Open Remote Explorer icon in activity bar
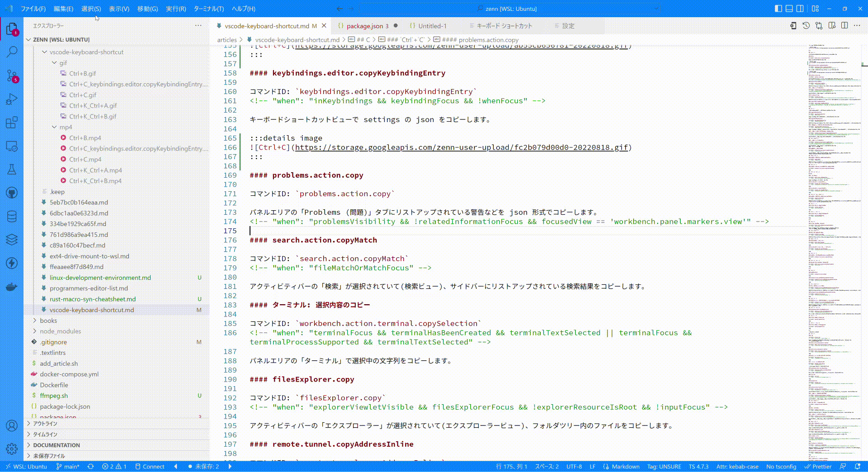Viewport: 868px width, 472px height. click(x=12, y=146)
